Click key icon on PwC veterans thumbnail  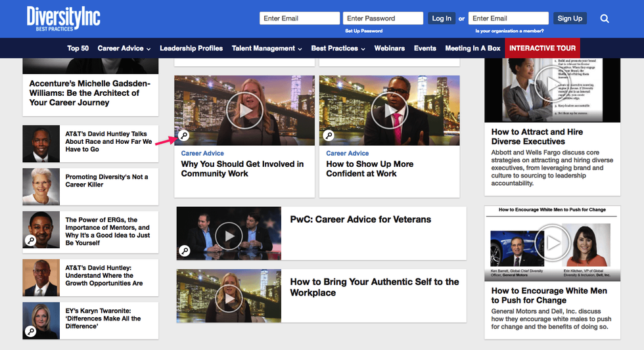pos(185,251)
